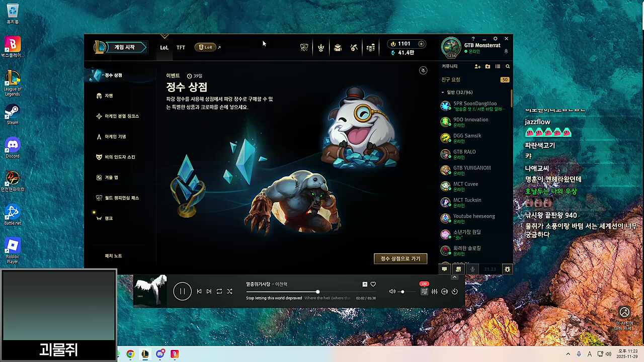This screenshot has height=362, width=644.
Task: Adjust the music volume slider
Action: 407,292
